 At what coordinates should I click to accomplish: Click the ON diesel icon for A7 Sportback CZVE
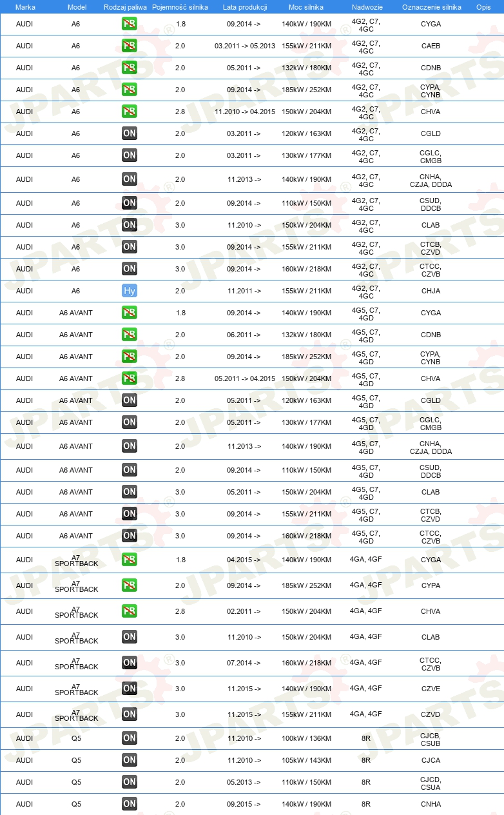click(130, 689)
